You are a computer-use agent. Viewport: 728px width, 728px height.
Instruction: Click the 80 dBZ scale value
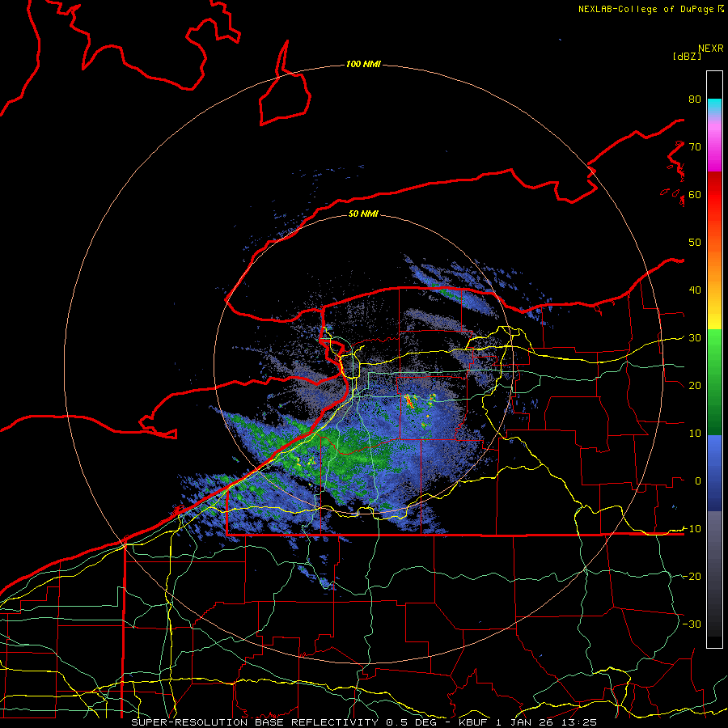pos(695,99)
